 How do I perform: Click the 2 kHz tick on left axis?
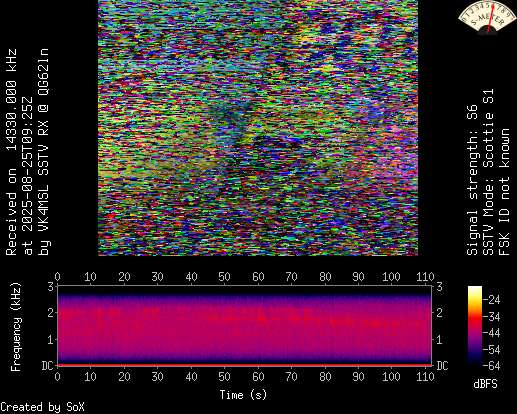[x=51, y=313]
